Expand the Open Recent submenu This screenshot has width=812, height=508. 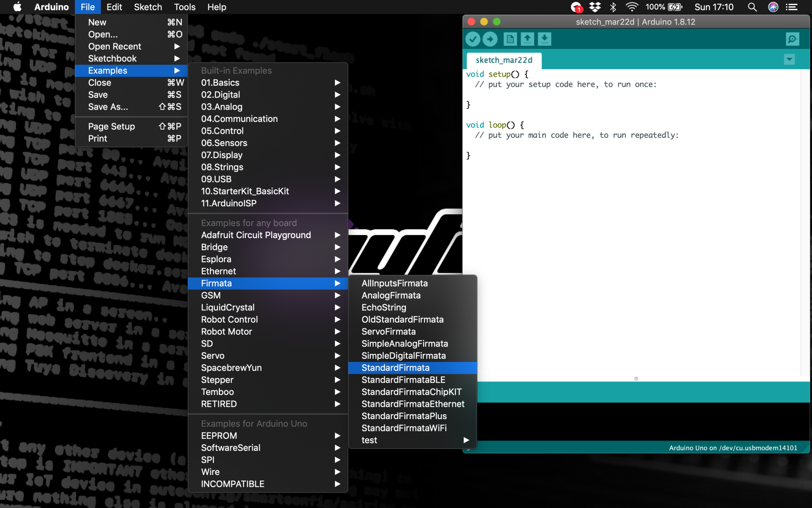[115, 46]
